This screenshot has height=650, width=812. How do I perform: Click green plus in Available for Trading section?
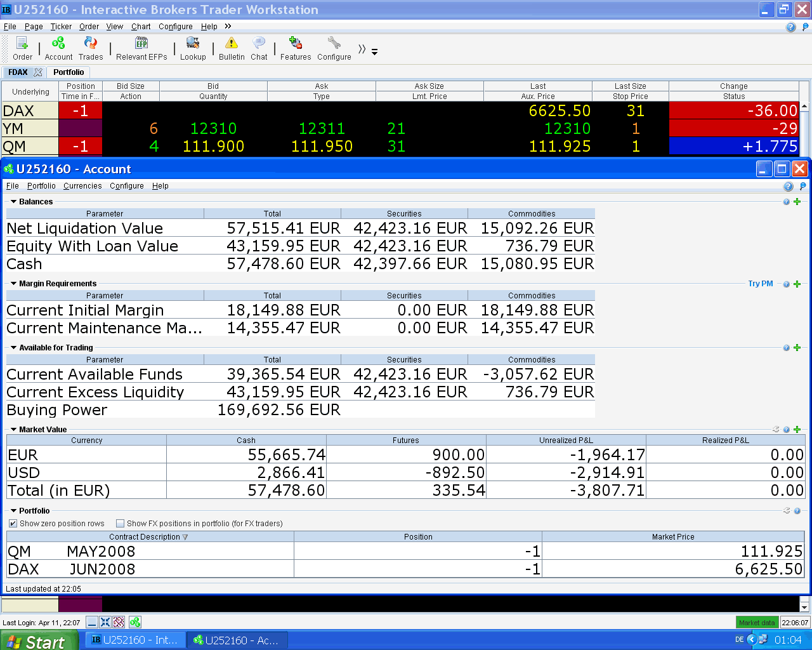(797, 348)
